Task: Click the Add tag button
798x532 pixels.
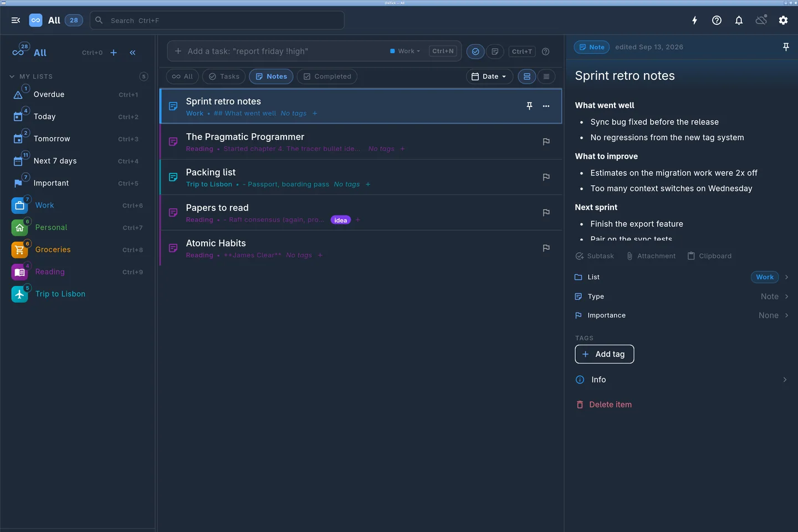Action: 604,354
